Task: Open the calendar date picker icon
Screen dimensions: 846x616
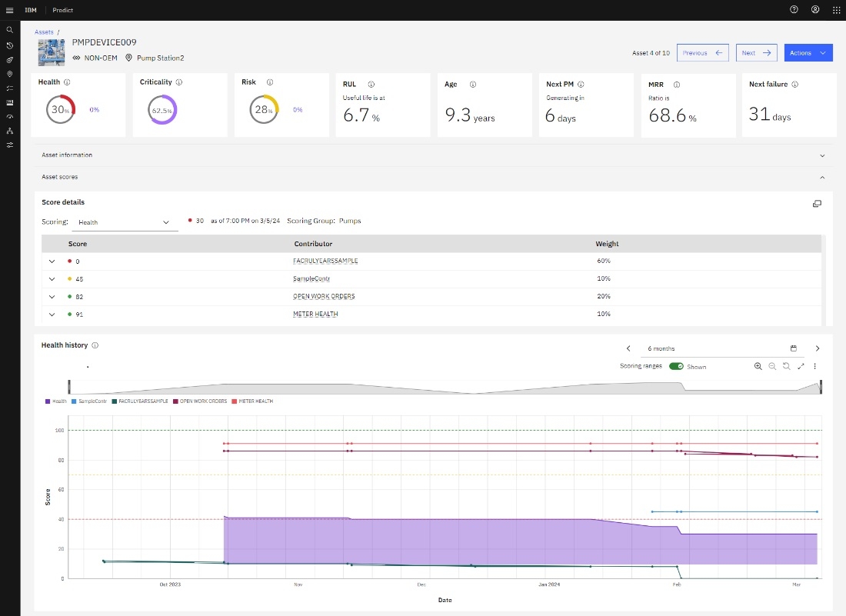Action: pos(794,348)
